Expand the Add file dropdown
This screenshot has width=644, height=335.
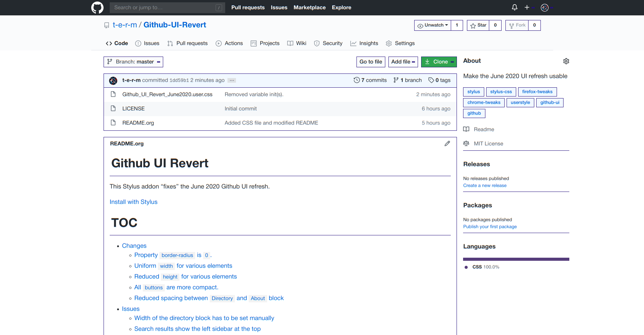pyautogui.click(x=403, y=62)
